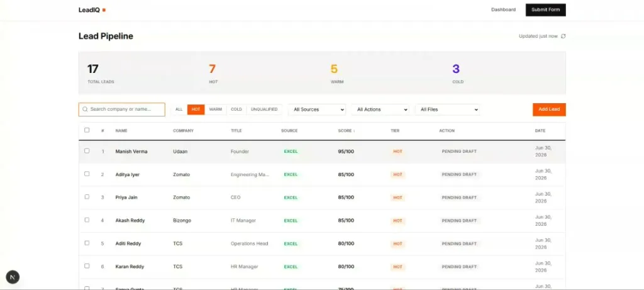This screenshot has height=290, width=644.
Task: Click the Company column header
Action: point(183,131)
